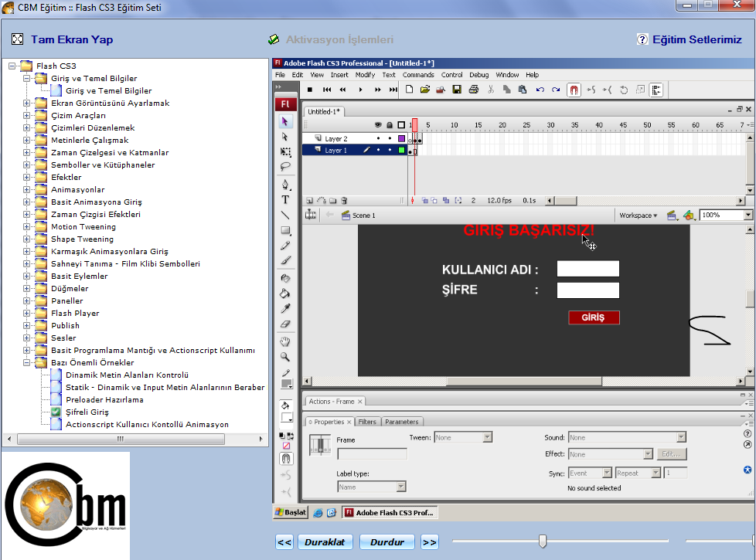This screenshot has width=756, height=560.
Task: Choose the Hand tool
Action: tap(285, 341)
